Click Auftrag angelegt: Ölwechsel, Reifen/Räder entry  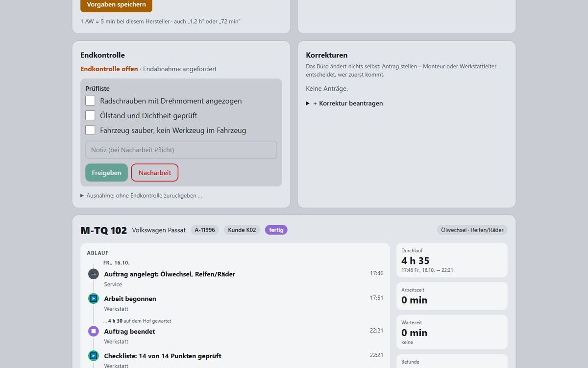(x=170, y=274)
